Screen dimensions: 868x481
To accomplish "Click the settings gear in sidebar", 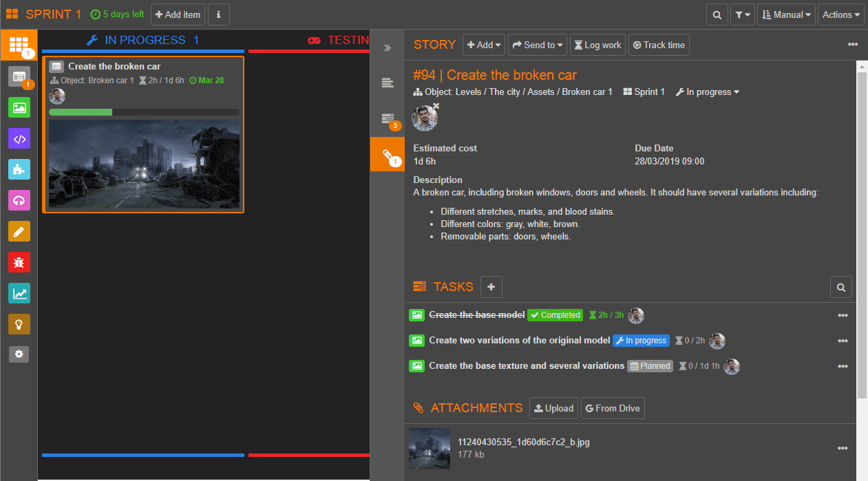I will (x=19, y=354).
